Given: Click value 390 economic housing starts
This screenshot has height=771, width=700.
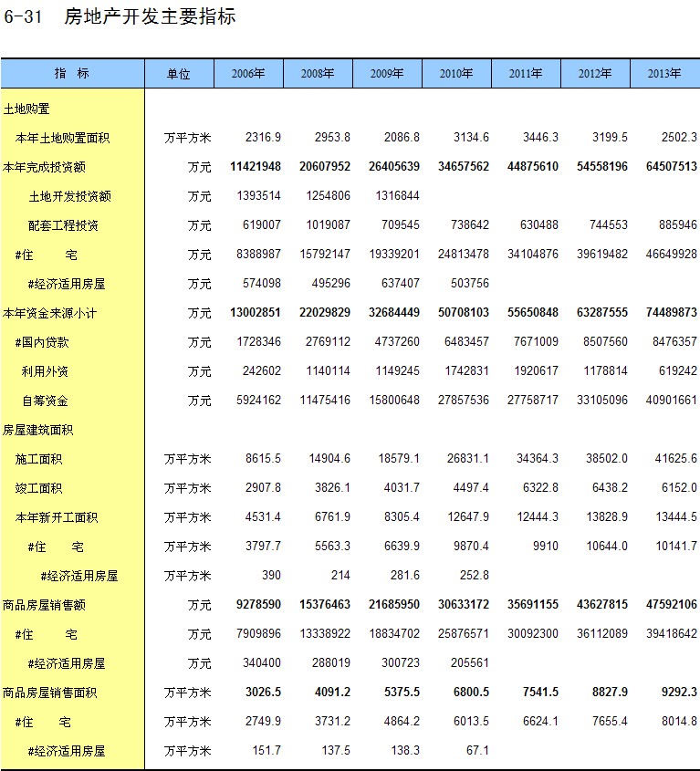Looking at the screenshot, I should click(x=272, y=576).
